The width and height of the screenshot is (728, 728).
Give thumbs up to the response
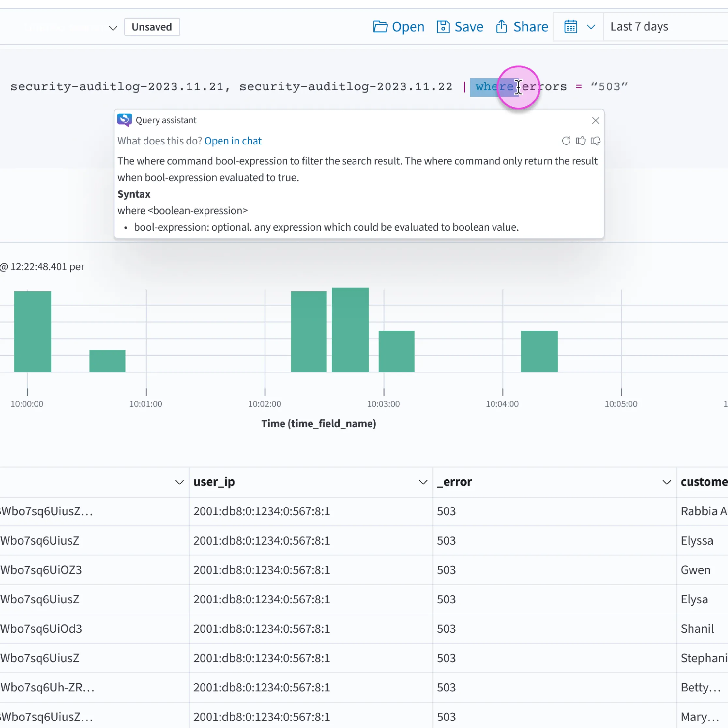[x=581, y=141]
